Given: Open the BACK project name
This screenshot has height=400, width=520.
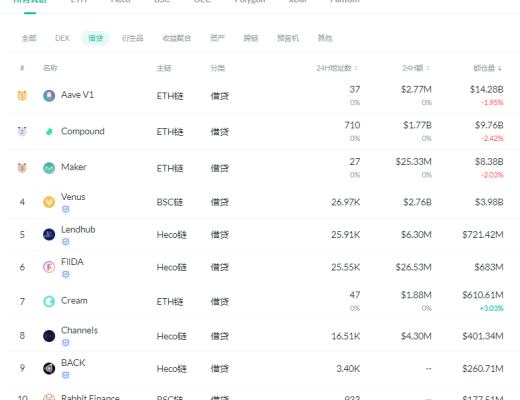Looking at the screenshot, I should [x=73, y=363].
